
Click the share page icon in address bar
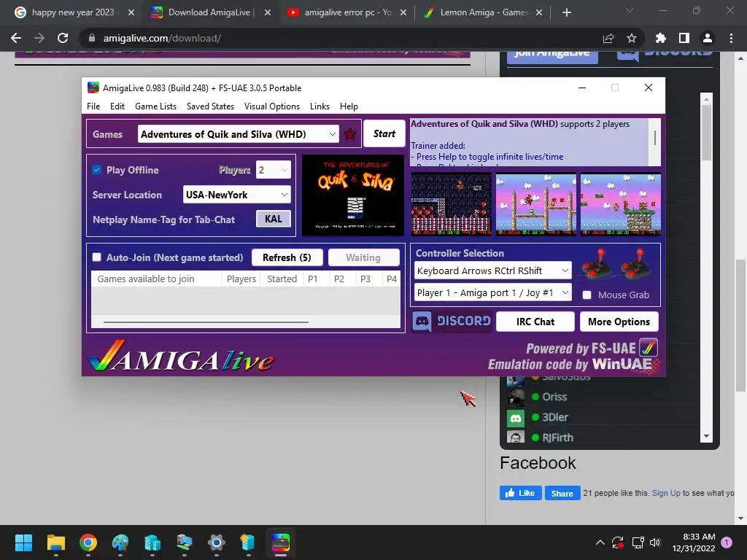(x=608, y=38)
